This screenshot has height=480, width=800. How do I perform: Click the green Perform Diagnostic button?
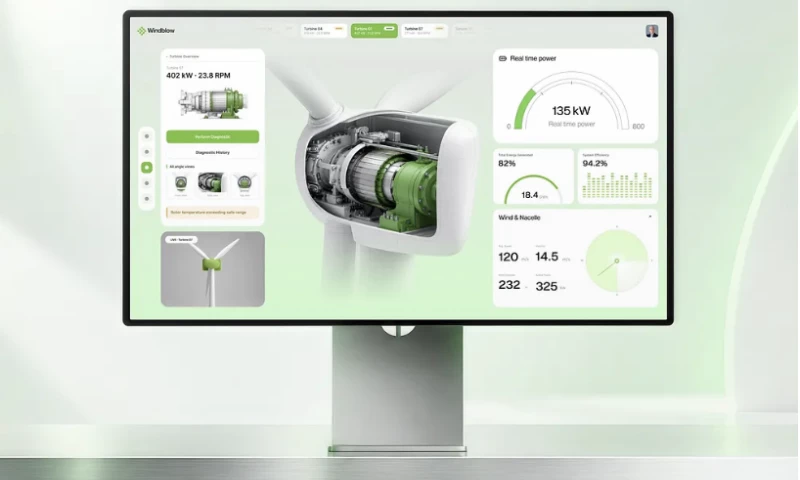[212, 137]
